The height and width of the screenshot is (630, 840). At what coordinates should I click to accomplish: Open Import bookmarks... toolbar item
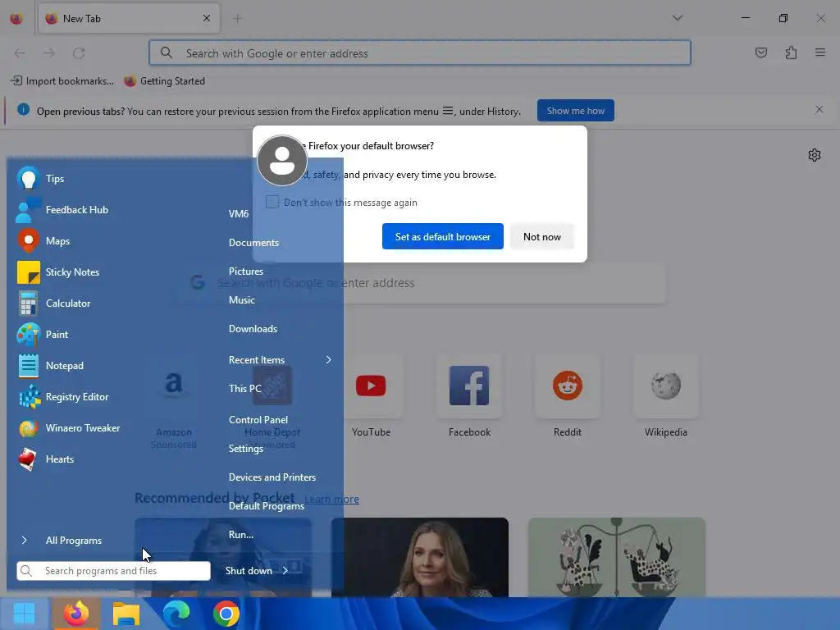pyautogui.click(x=62, y=81)
